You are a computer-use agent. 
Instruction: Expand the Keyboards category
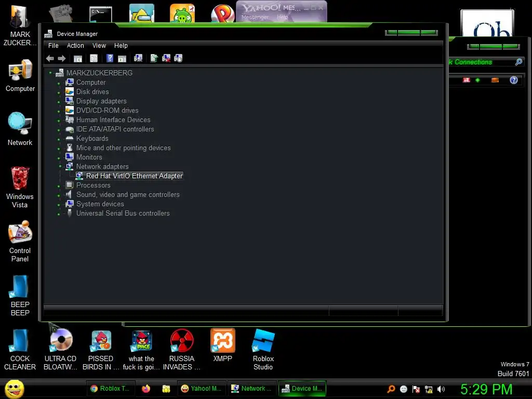[59, 139]
